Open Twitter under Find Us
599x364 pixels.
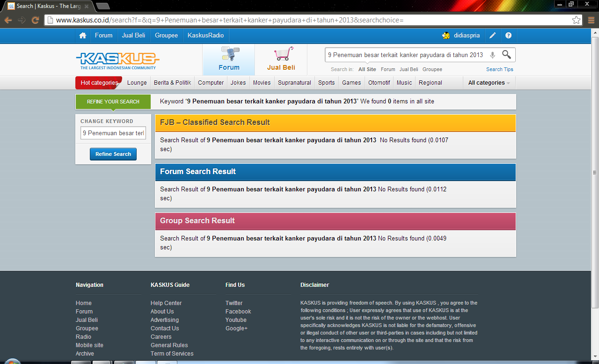234,303
